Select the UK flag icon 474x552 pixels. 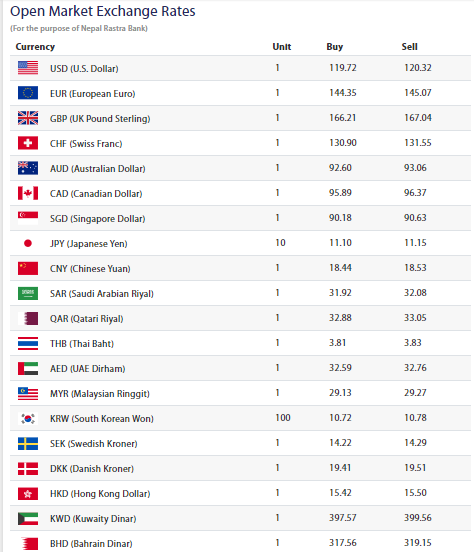28,118
